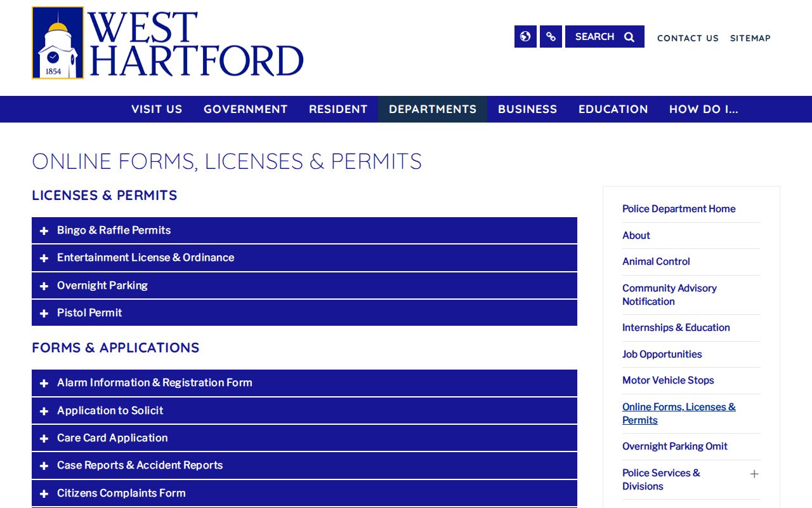Image resolution: width=812 pixels, height=508 pixels.
Task: Expand Entertainment License & Ordinance
Action: pos(304,258)
